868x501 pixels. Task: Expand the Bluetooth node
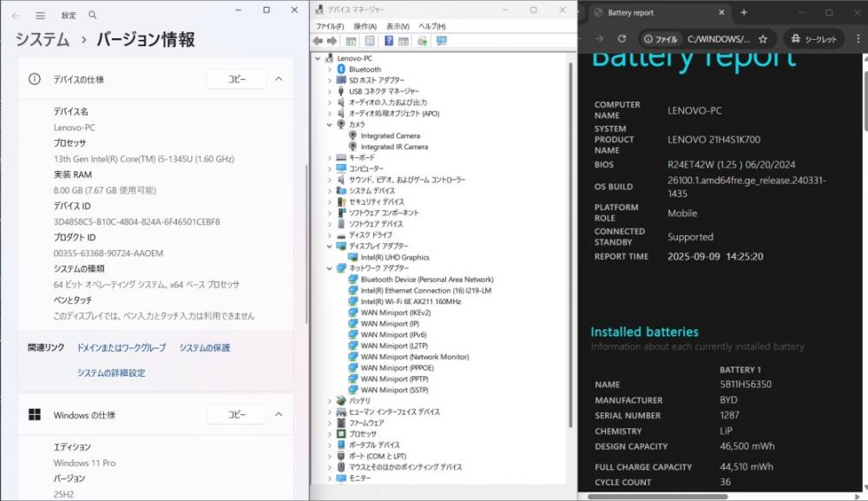(329, 69)
